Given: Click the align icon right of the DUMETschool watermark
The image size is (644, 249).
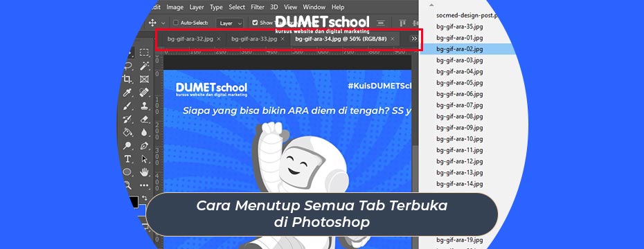Looking at the screenshot, I should [x=381, y=23].
